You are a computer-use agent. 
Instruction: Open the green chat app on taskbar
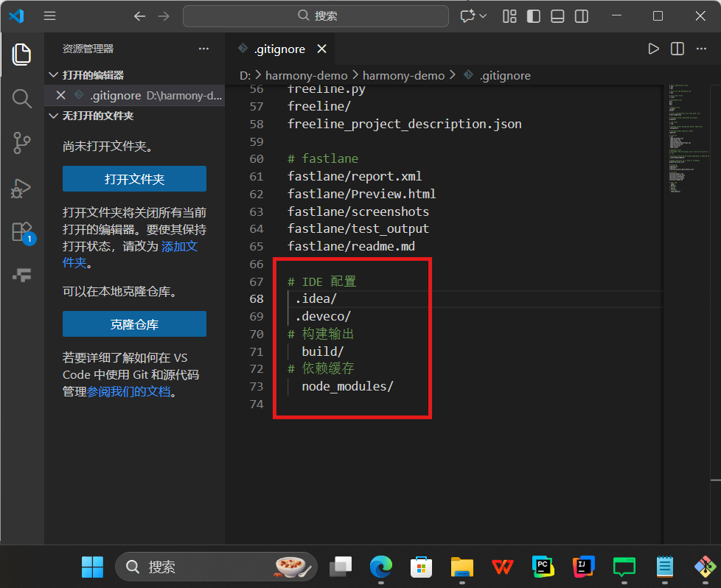(624, 567)
